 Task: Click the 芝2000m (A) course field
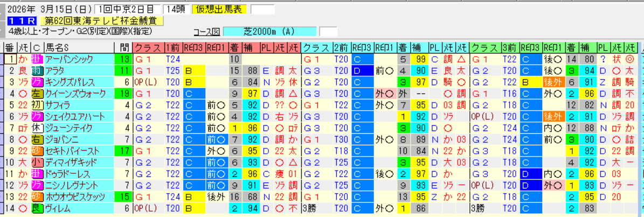[270, 32]
